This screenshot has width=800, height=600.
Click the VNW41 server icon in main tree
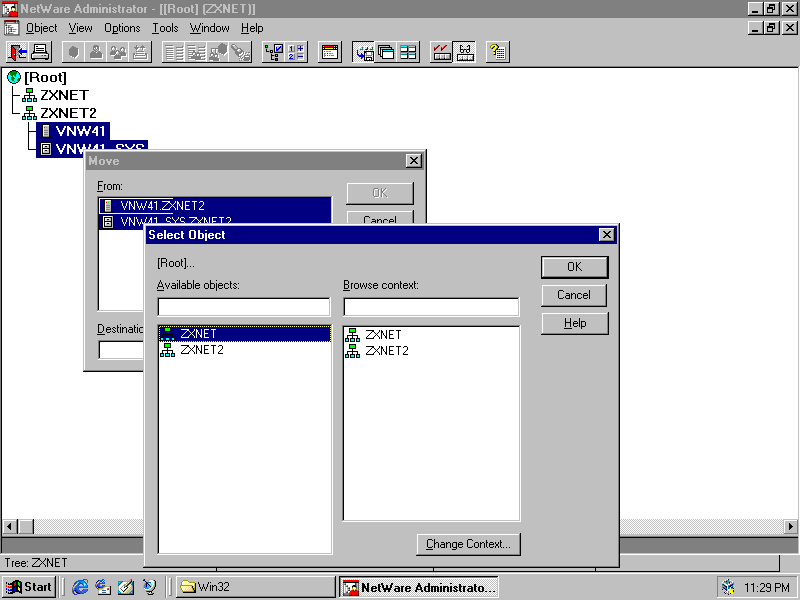[x=46, y=131]
